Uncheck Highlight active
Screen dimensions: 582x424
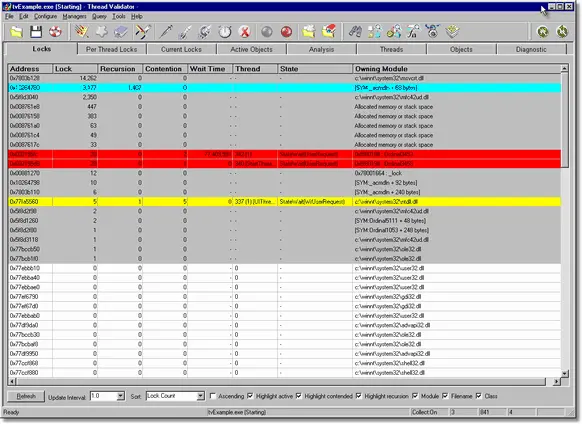250,396
